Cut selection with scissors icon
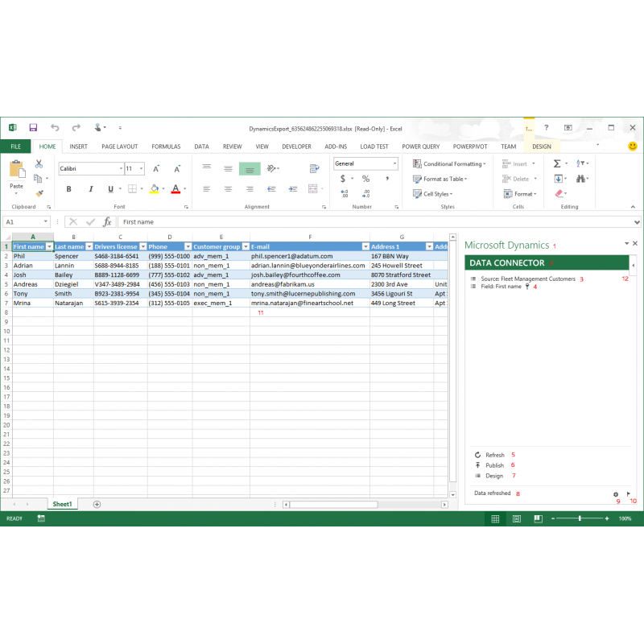 [39, 164]
